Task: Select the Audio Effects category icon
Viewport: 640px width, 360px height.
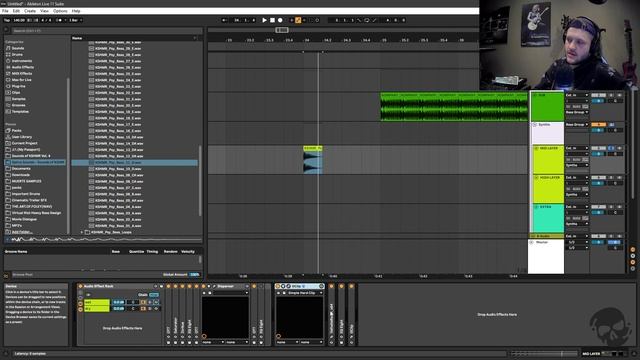Action: (8, 67)
